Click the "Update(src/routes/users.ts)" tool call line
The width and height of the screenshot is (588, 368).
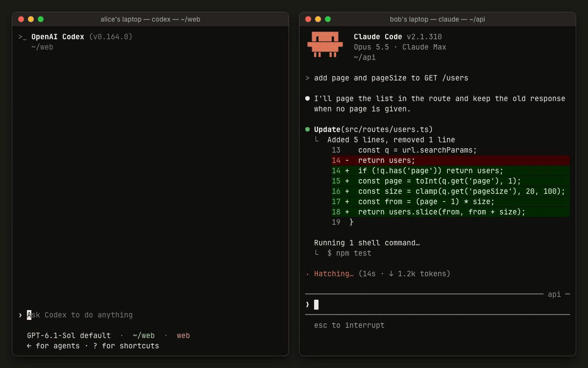tap(373, 130)
